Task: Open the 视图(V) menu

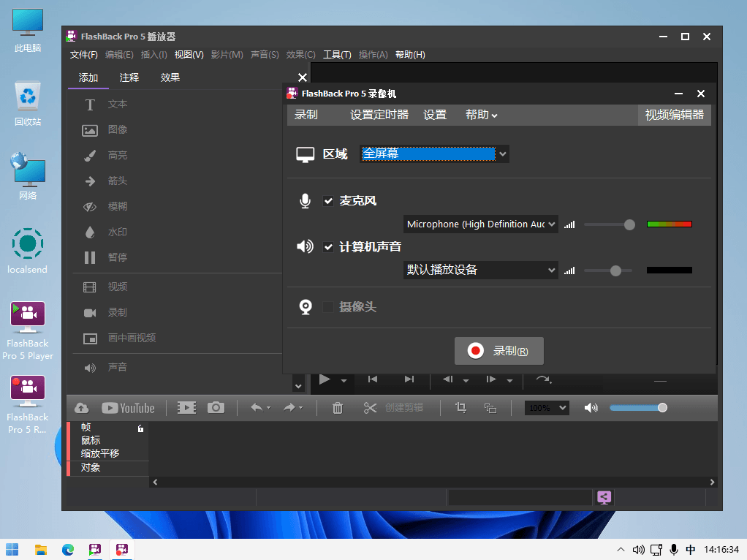Action: tap(189, 55)
